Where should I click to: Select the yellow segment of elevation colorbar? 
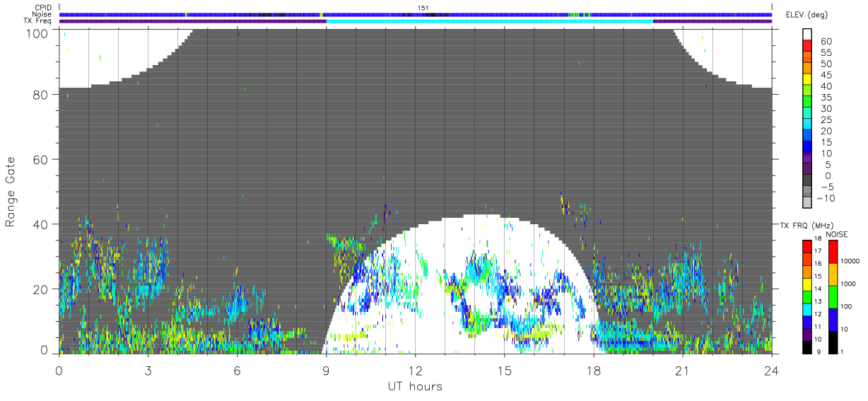(807, 78)
